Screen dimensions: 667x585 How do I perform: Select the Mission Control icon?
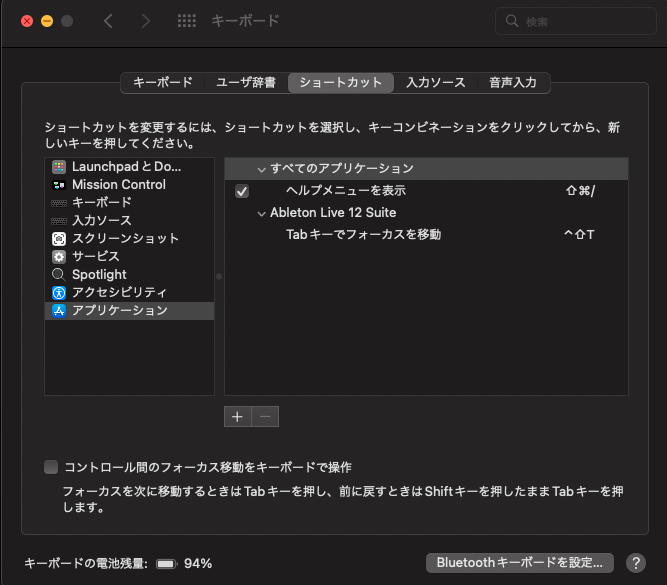coord(59,185)
